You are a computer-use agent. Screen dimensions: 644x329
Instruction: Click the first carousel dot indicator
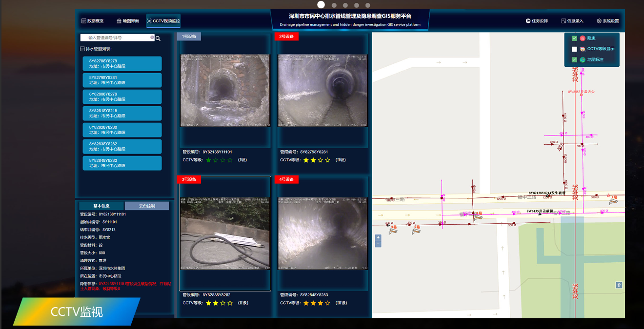point(321,5)
